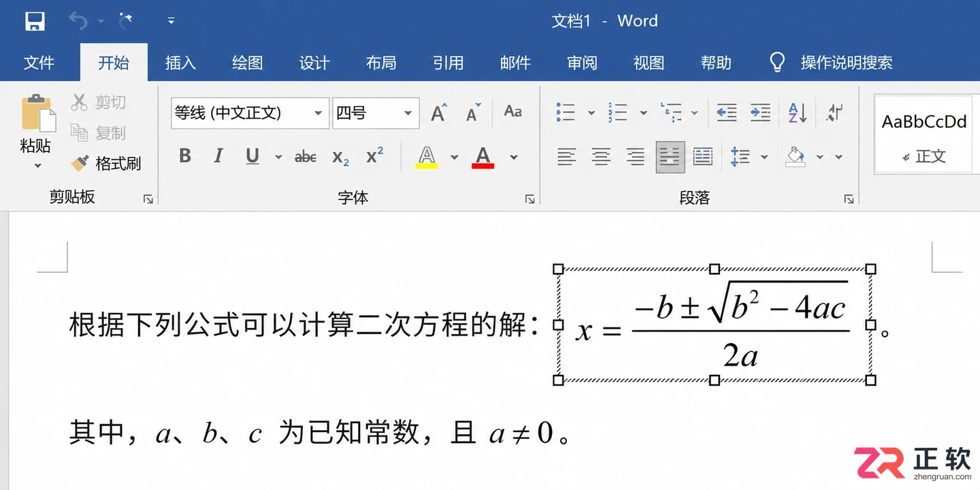Toggle Strikethrough (abc) formatting

(x=306, y=157)
